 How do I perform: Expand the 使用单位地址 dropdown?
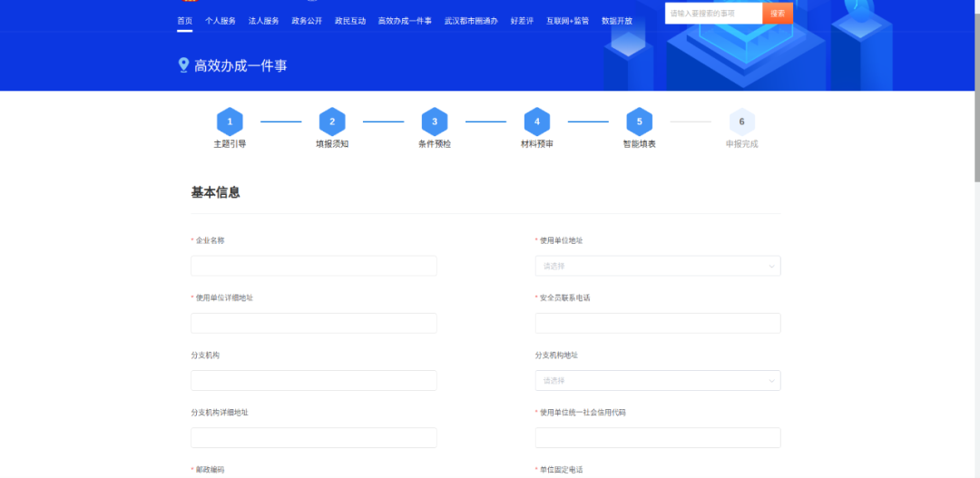click(x=658, y=266)
